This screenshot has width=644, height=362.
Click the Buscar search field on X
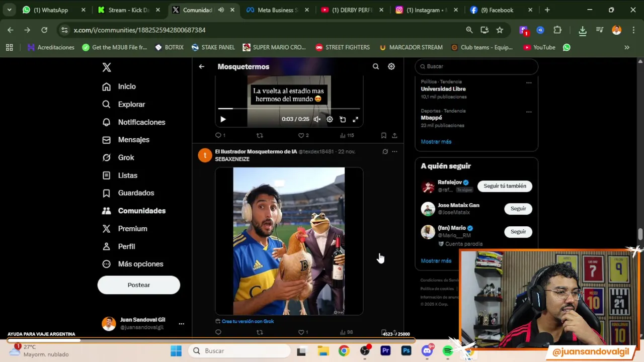point(476,66)
